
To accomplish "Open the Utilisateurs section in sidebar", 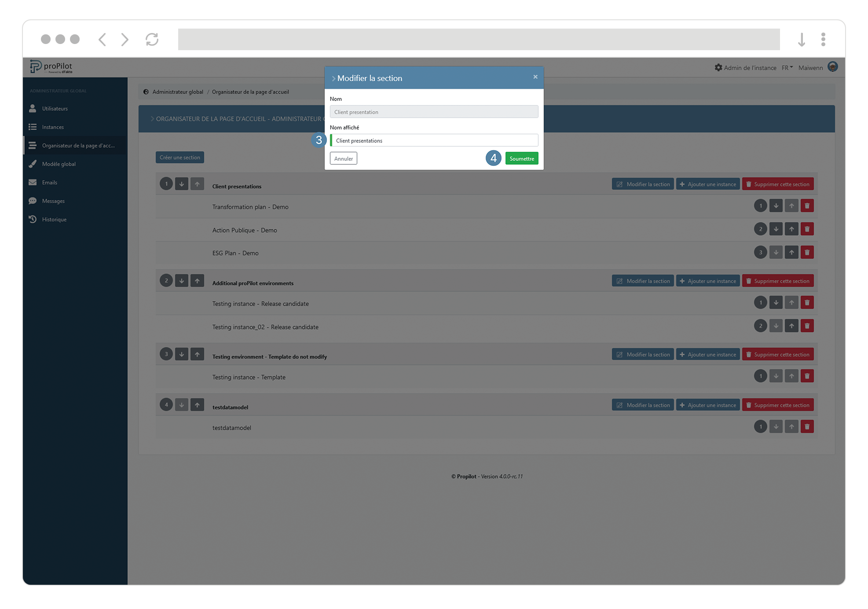I will (55, 108).
